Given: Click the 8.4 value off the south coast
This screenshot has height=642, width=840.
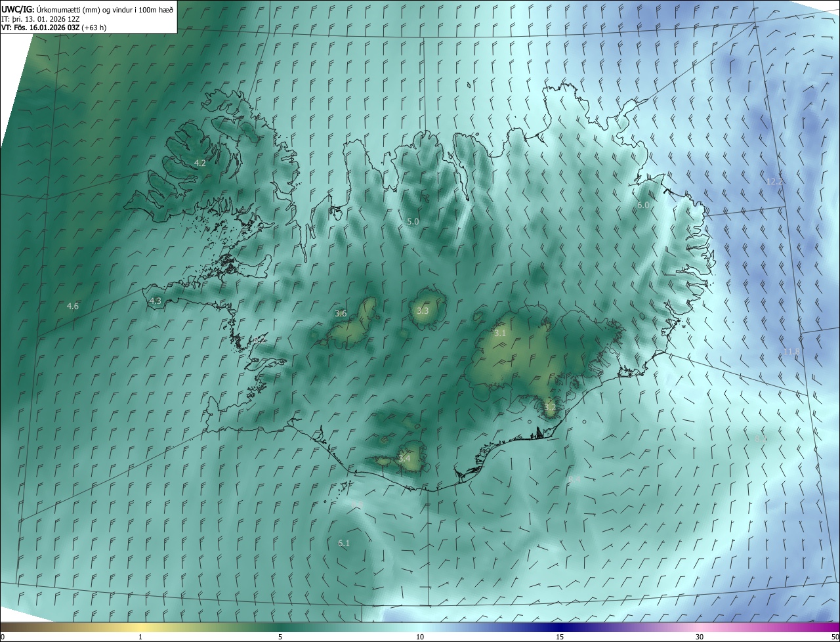Looking at the screenshot, I should point(574,480).
